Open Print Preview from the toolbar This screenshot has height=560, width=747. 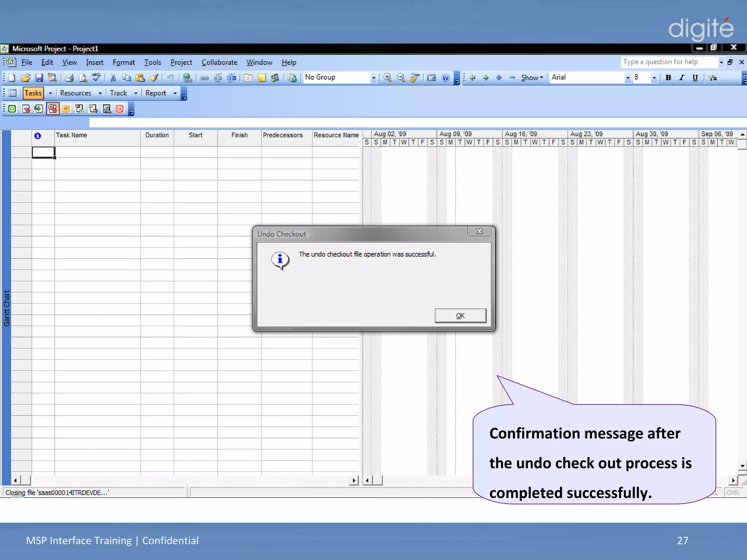[83, 78]
